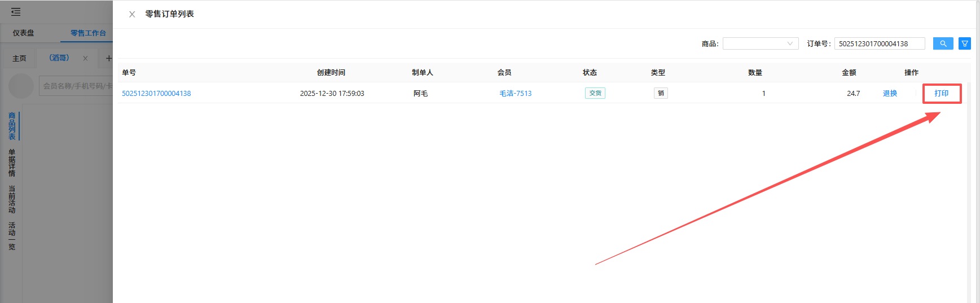Show the 当前活动 side tab
This screenshot has width=980, height=303.
(x=12, y=199)
